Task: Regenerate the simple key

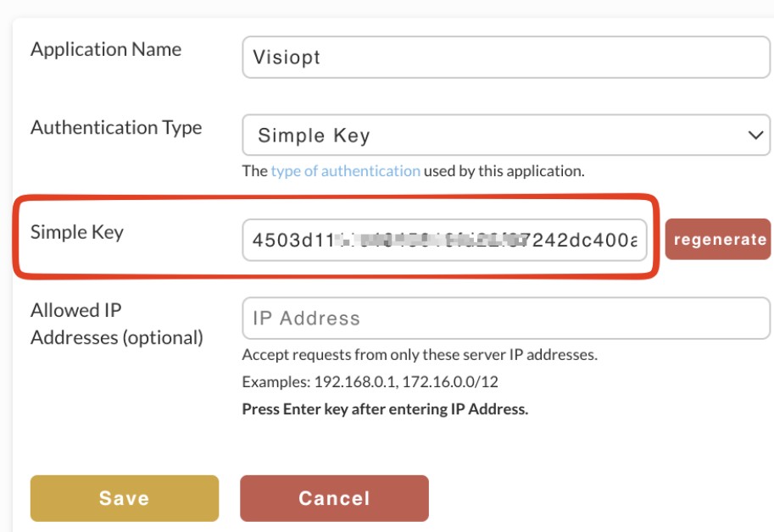Action: 719,240
